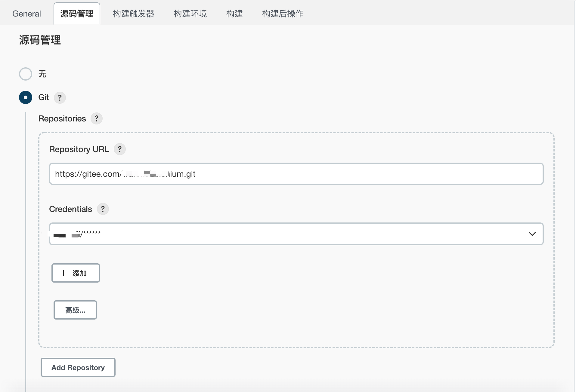Open the Git help tooltip
Image resolution: width=576 pixels, height=392 pixels.
(x=60, y=97)
